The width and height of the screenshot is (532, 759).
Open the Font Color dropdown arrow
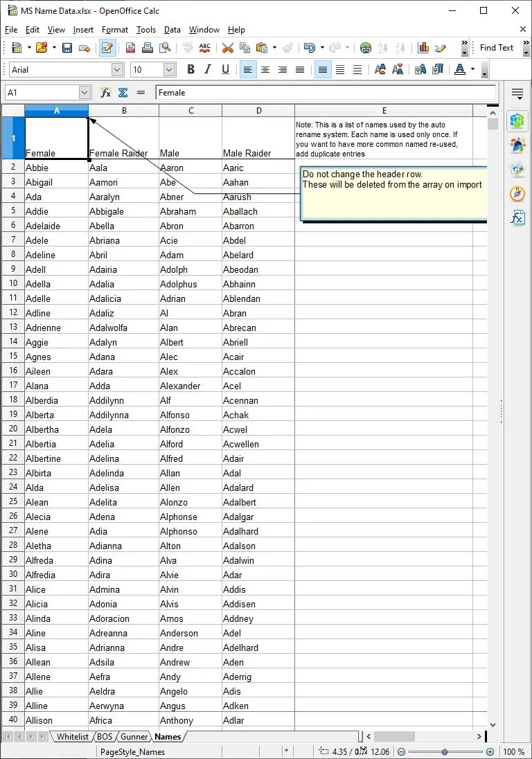click(472, 70)
